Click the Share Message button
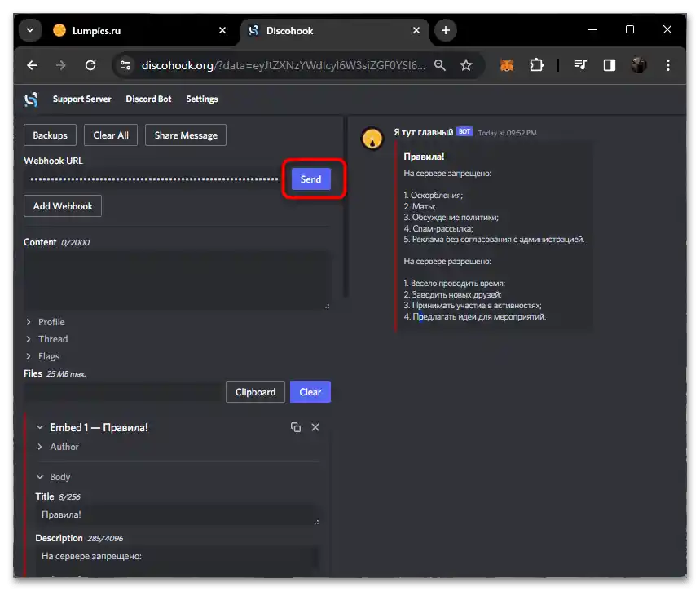 click(186, 135)
